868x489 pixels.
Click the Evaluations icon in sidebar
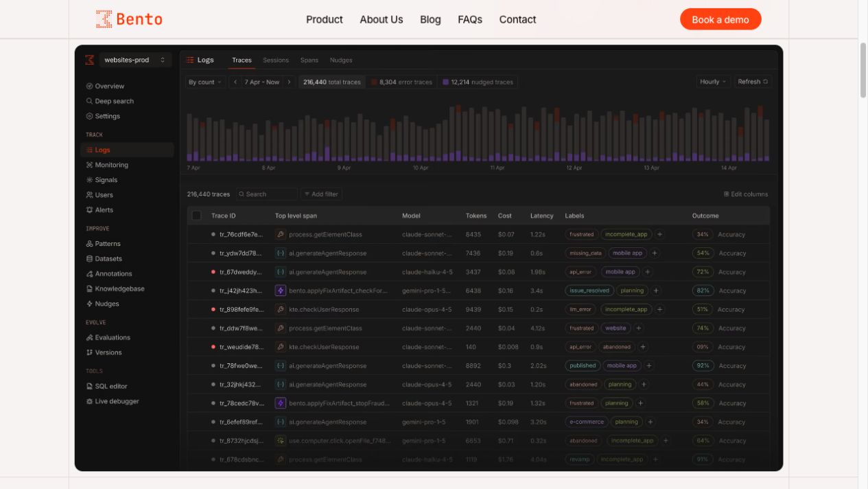(x=89, y=338)
